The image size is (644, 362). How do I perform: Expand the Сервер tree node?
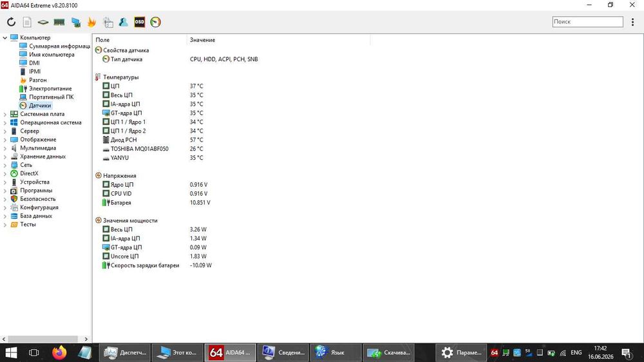click(x=5, y=131)
